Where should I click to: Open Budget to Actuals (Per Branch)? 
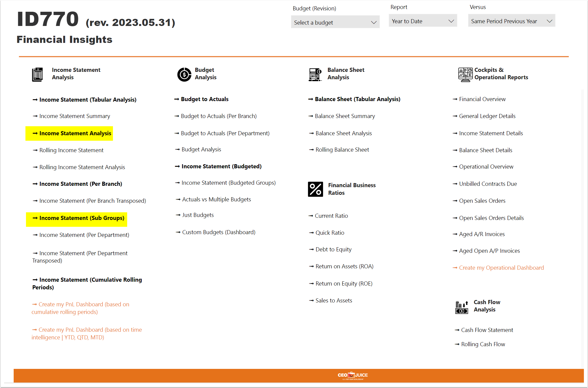coord(216,116)
